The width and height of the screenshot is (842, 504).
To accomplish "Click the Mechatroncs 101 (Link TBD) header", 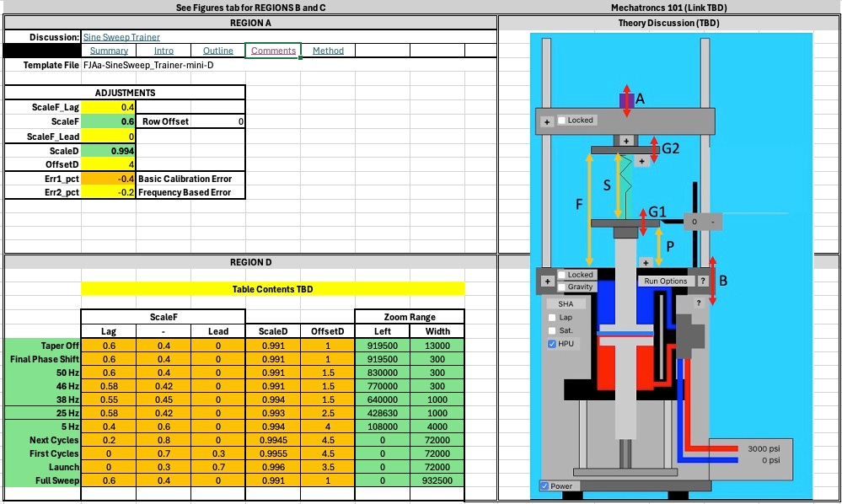I will [x=668, y=8].
